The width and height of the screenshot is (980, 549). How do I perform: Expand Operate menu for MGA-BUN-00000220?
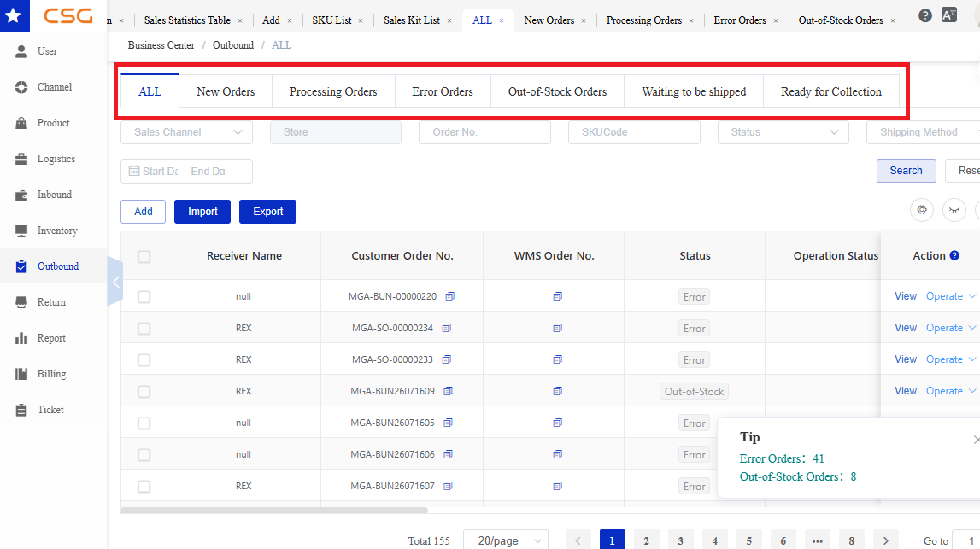951,296
